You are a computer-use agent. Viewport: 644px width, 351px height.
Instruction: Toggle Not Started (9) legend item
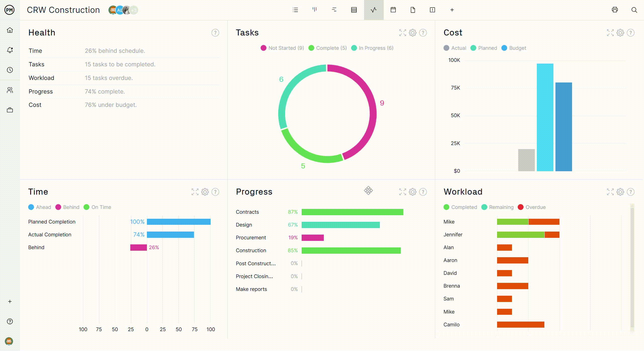pyautogui.click(x=282, y=48)
